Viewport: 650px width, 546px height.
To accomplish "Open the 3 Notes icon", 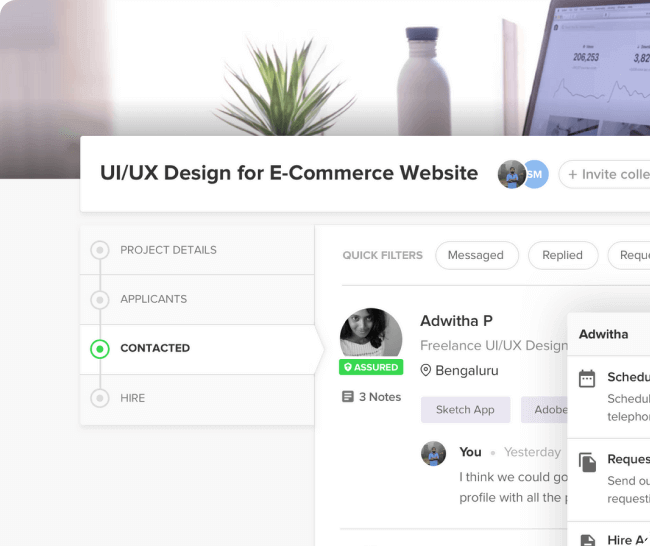I will tap(348, 397).
